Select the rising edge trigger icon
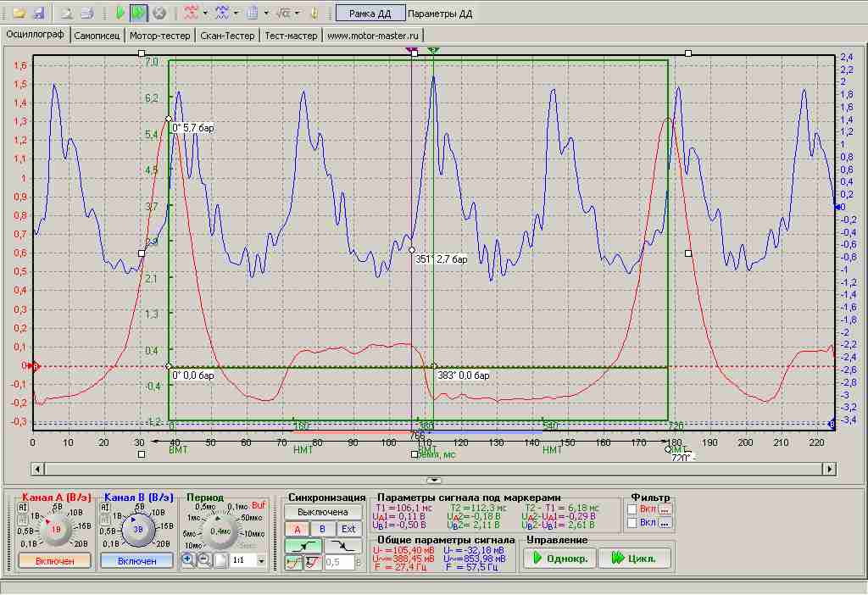This screenshot has width=868, height=595. pyautogui.click(x=304, y=546)
